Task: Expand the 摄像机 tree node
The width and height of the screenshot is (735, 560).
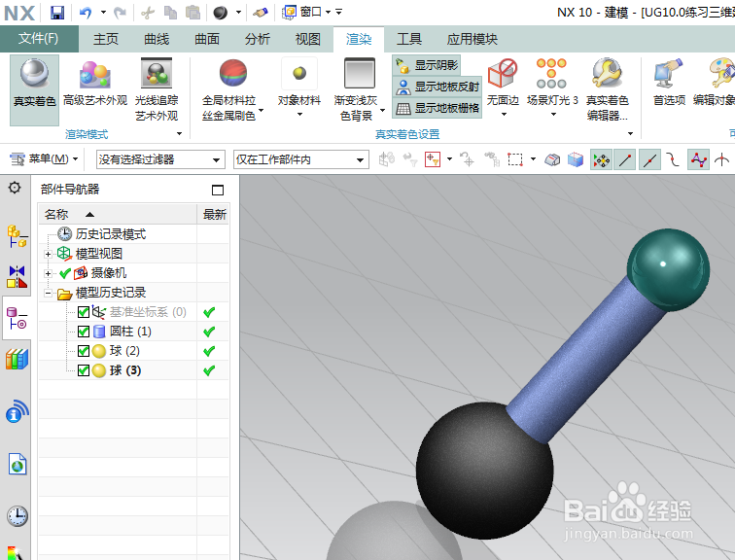Action: [48, 273]
